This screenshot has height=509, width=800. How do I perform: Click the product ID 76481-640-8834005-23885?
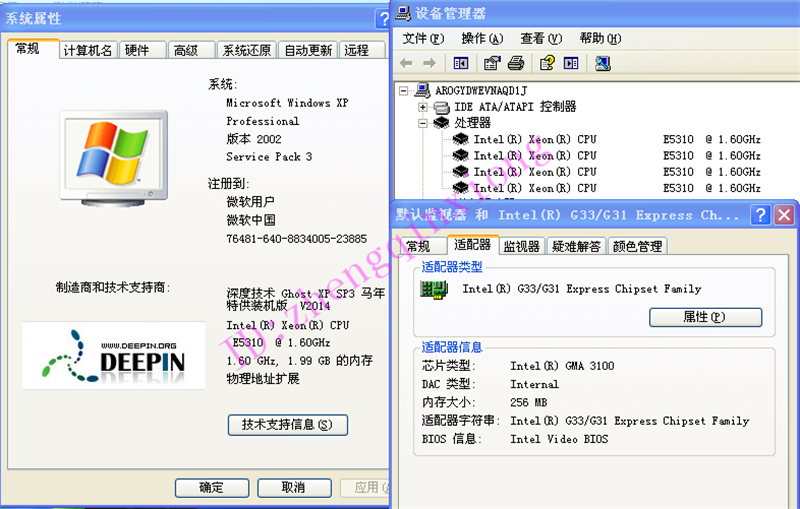296,239
